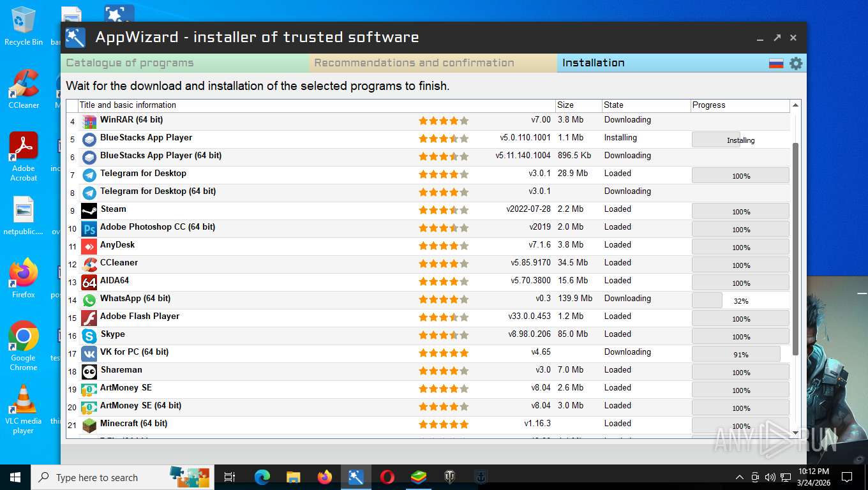Open AppWizard settings gear icon
The height and width of the screenshot is (490, 868).
tap(796, 63)
